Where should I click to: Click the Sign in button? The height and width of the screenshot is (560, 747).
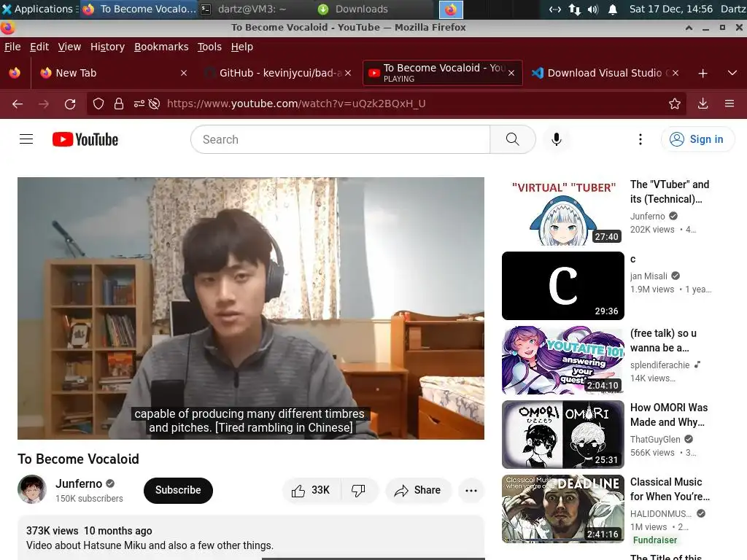click(697, 139)
